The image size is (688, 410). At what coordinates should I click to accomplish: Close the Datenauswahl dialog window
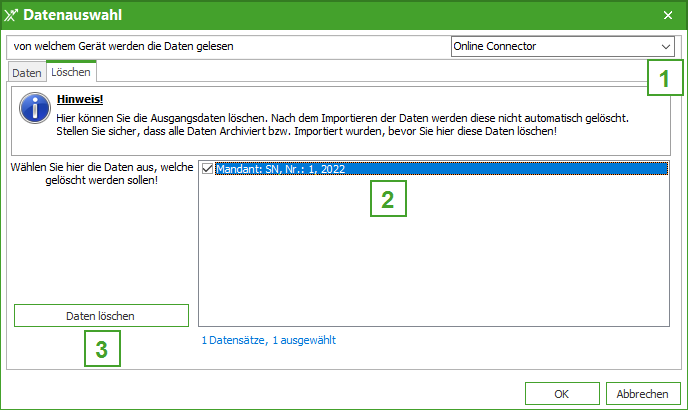pyautogui.click(x=667, y=15)
